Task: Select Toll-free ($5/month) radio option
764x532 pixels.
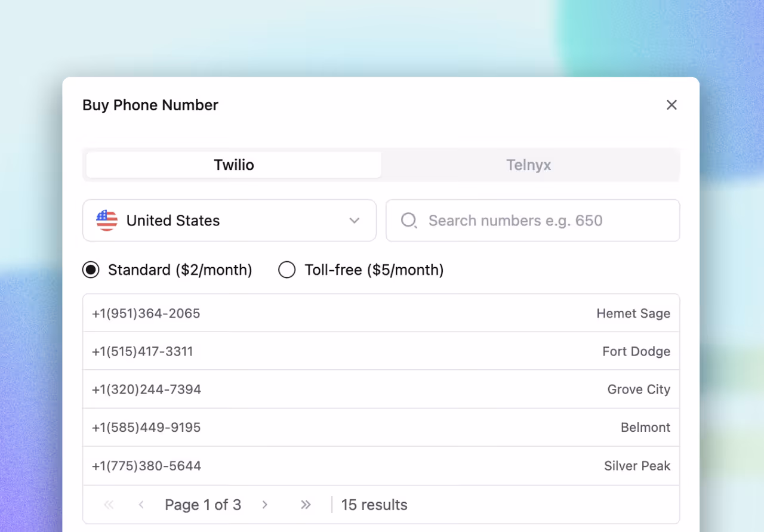Action: coord(287,270)
